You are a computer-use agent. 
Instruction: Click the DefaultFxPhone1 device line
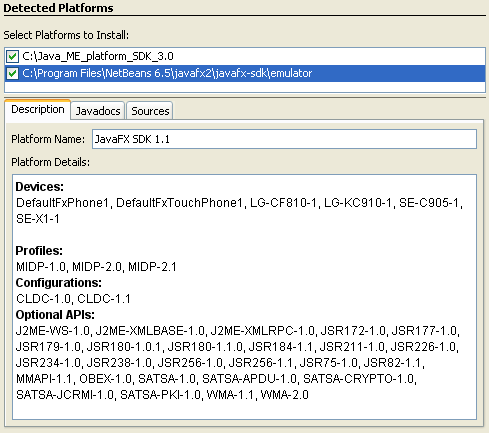click(239, 203)
